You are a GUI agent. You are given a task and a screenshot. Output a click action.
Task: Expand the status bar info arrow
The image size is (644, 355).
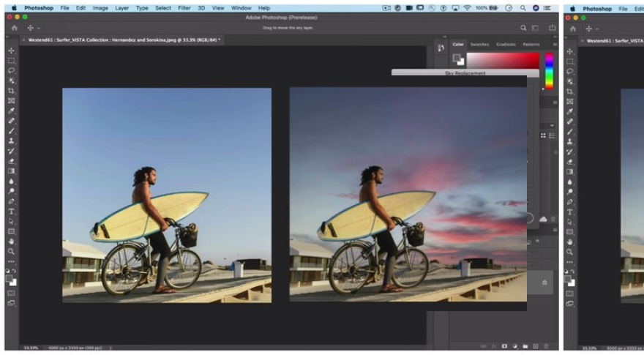[x=110, y=347]
